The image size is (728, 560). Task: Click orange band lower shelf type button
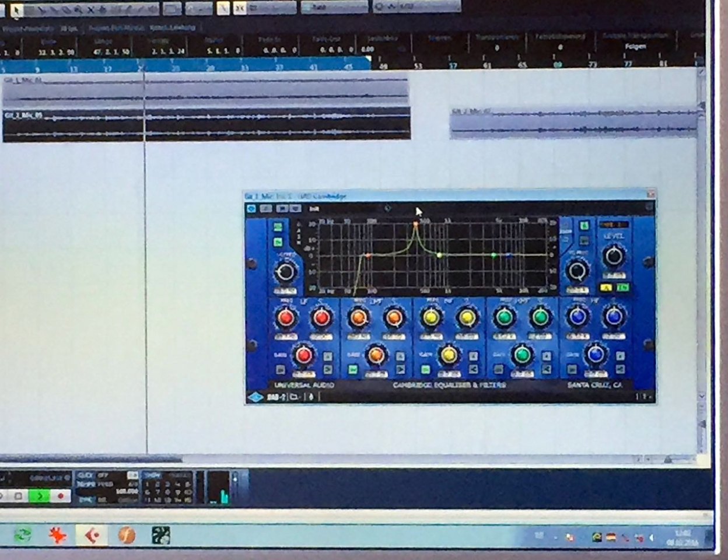(401, 370)
